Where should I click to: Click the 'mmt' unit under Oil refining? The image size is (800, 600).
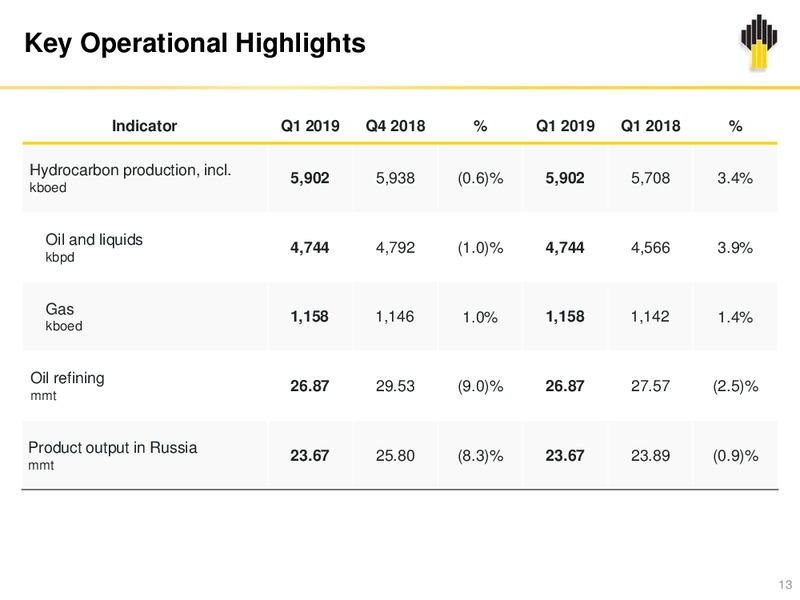(43, 395)
